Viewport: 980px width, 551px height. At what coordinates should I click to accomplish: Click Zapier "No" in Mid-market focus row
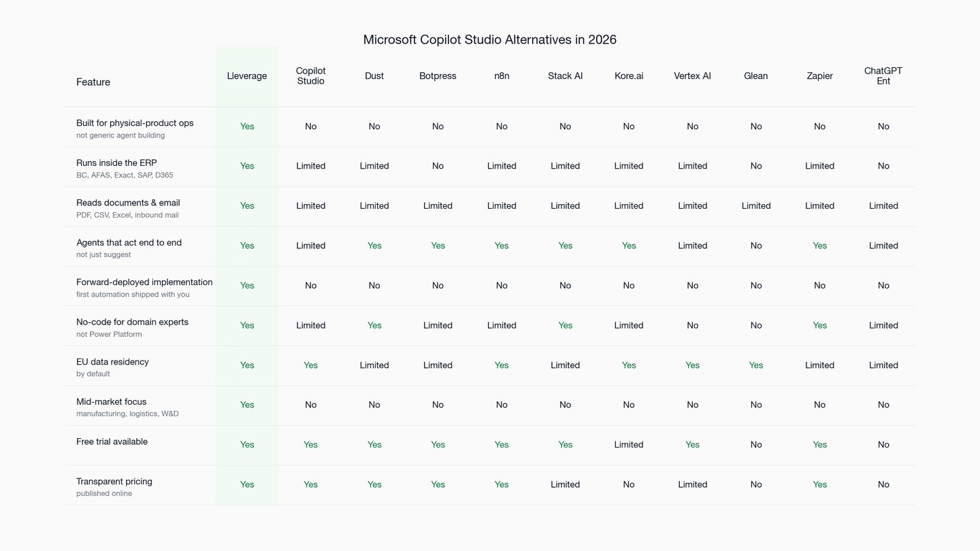[820, 405]
